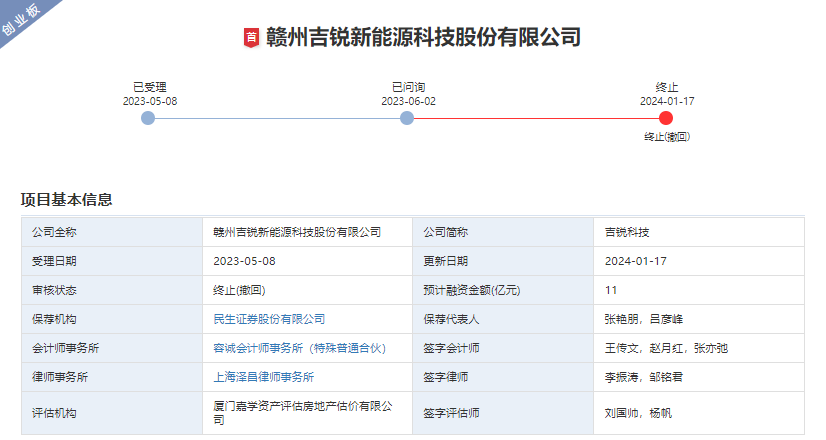Screen dimensions: 826x440
Task: Click the 张艳朋, 吕彦峰 value cell
Action: click(699, 319)
